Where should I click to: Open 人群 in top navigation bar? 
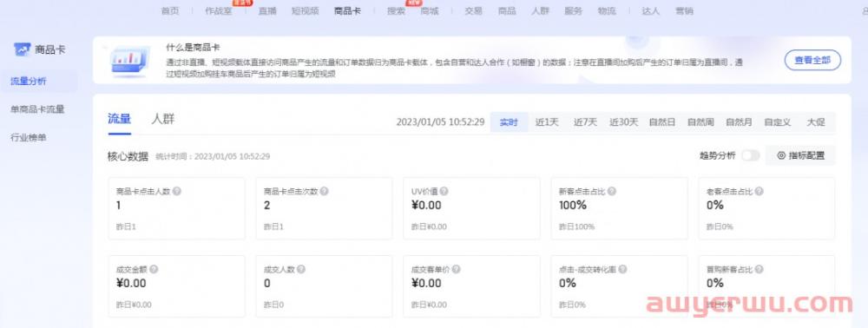[540, 11]
